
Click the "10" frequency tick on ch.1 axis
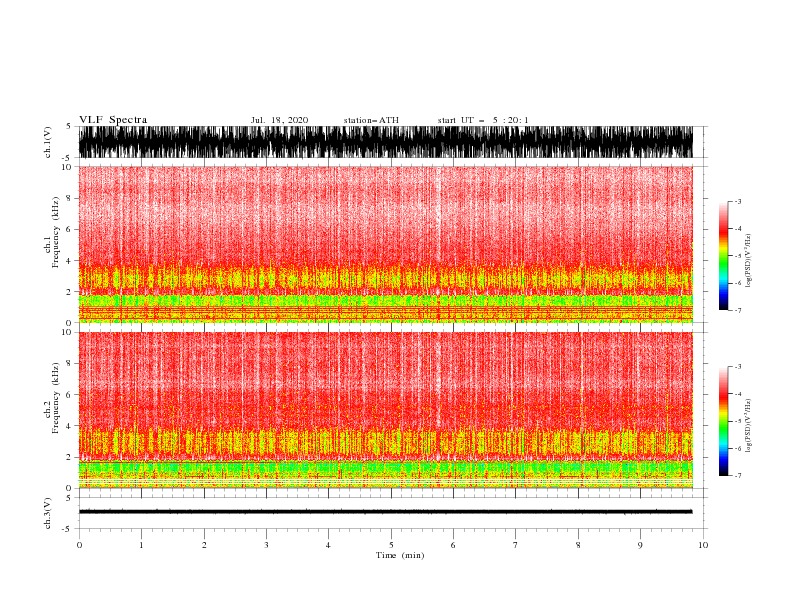(x=67, y=167)
